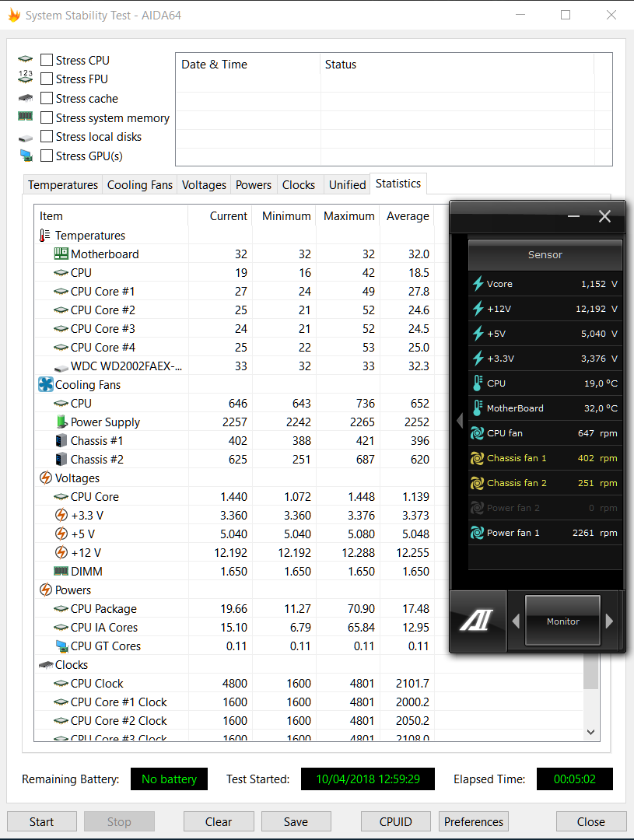This screenshot has width=634, height=840.
Task: Enable the Stress system memory checkbox
Action: (47, 117)
